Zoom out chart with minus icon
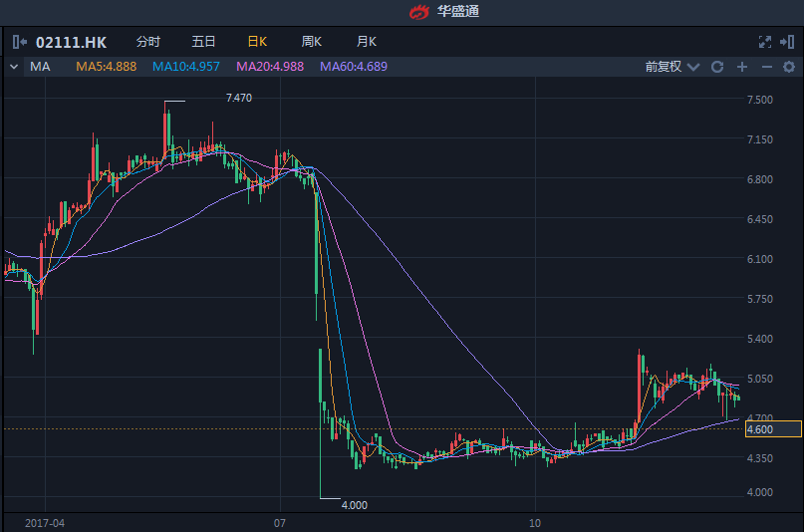The height and width of the screenshot is (532, 804). [766, 67]
